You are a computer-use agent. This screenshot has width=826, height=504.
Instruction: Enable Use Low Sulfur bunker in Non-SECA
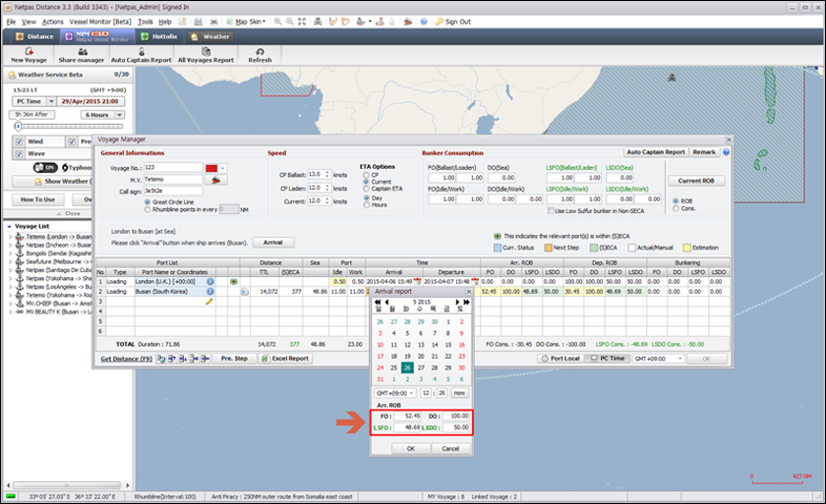point(551,211)
